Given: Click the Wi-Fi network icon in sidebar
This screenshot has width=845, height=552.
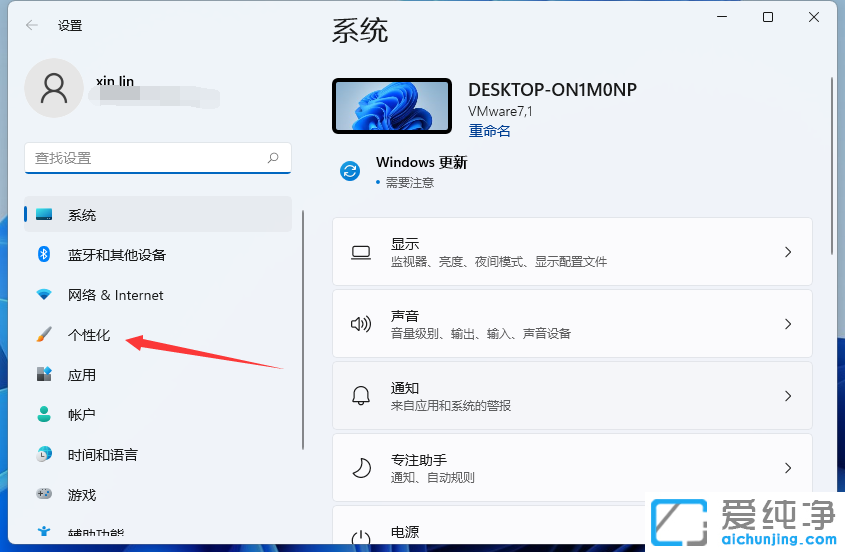Looking at the screenshot, I should [44, 294].
